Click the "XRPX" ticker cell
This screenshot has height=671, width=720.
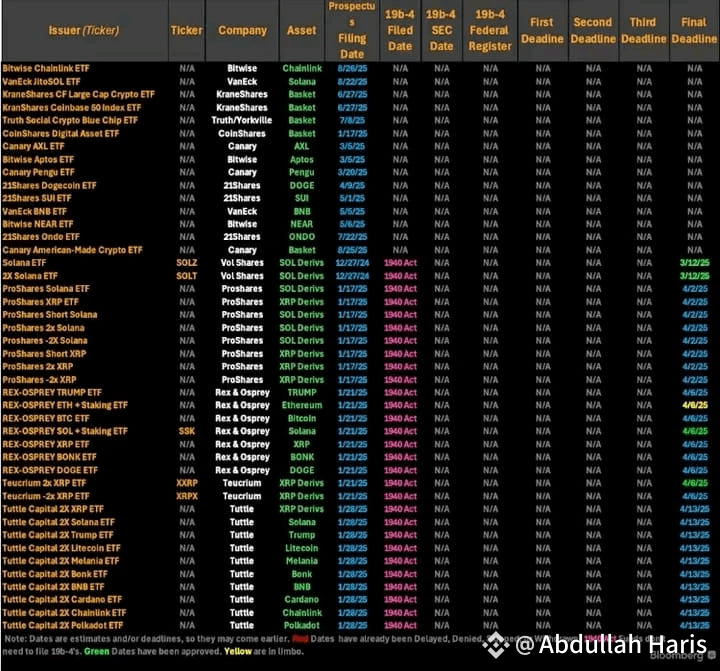187,496
